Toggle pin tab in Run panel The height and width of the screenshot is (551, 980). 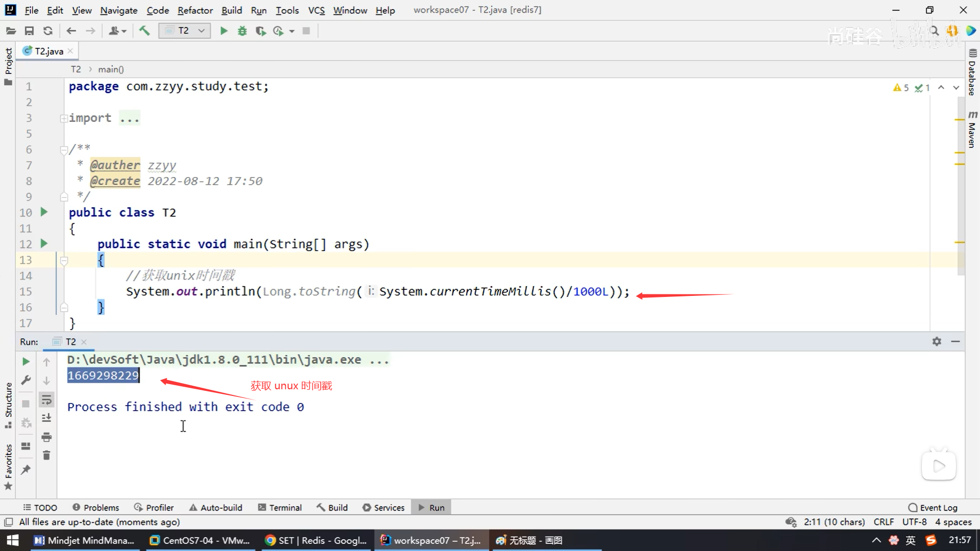pos(26,469)
